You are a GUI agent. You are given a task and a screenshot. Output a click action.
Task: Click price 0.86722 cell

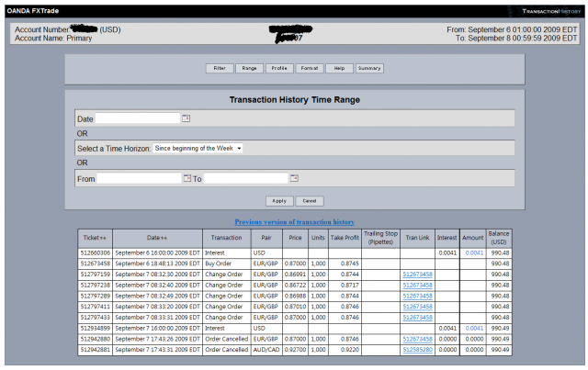pos(295,286)
